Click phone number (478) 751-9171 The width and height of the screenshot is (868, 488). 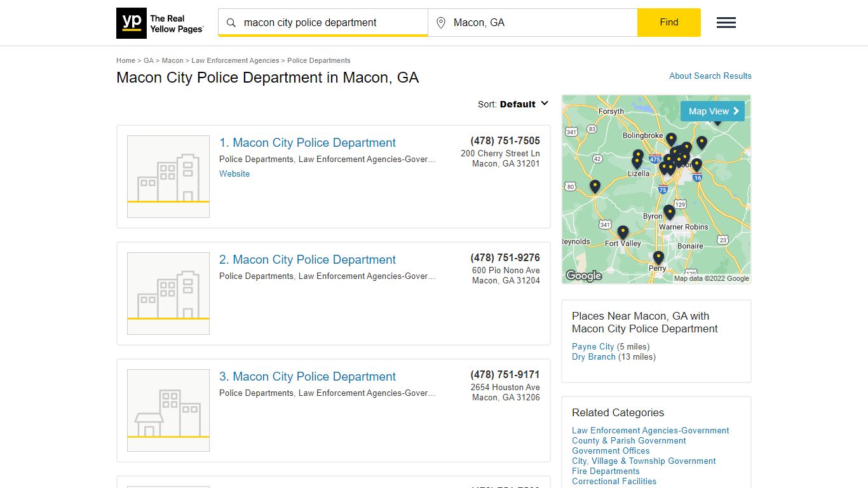click(505, 375)
